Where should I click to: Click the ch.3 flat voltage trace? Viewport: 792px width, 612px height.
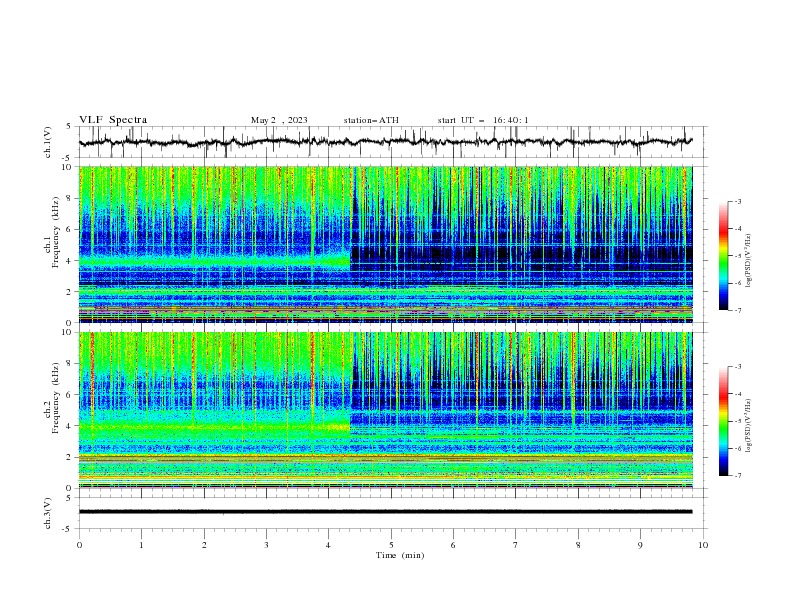click(385, 512)
